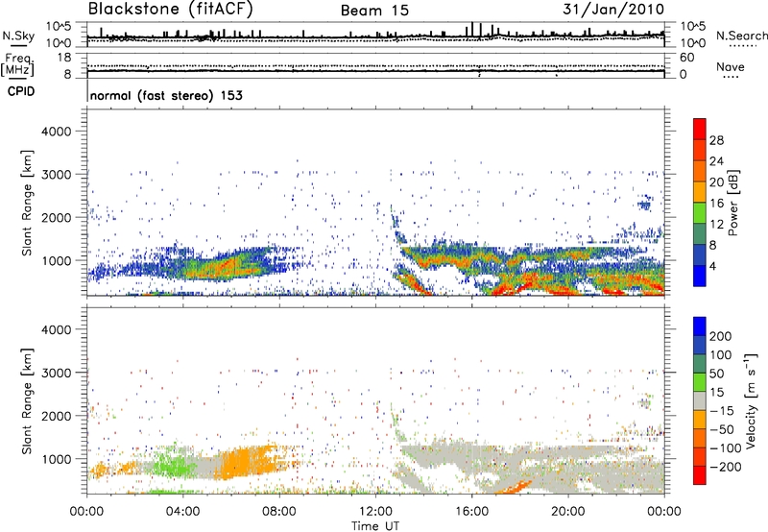This screenshot has width=768, height=532.
Task: Click the "10^5" tick beside N.Search
Action: point(692,26)
